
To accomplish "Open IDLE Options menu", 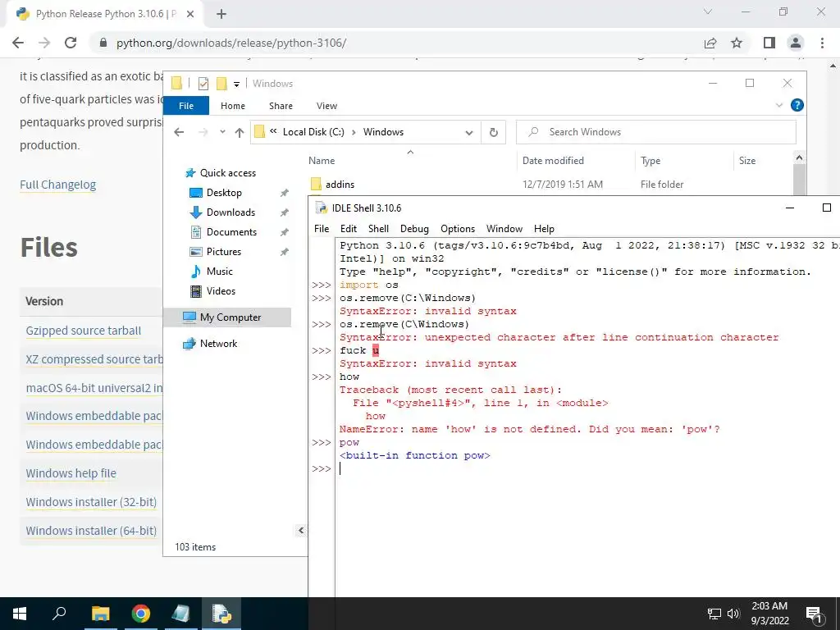I will (458, 229).
